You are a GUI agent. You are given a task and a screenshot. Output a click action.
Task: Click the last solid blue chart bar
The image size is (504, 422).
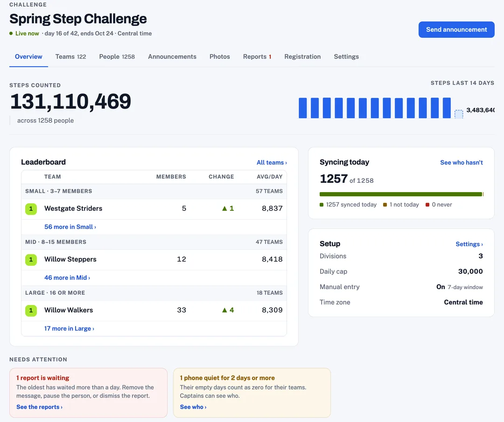coord(447,108)
